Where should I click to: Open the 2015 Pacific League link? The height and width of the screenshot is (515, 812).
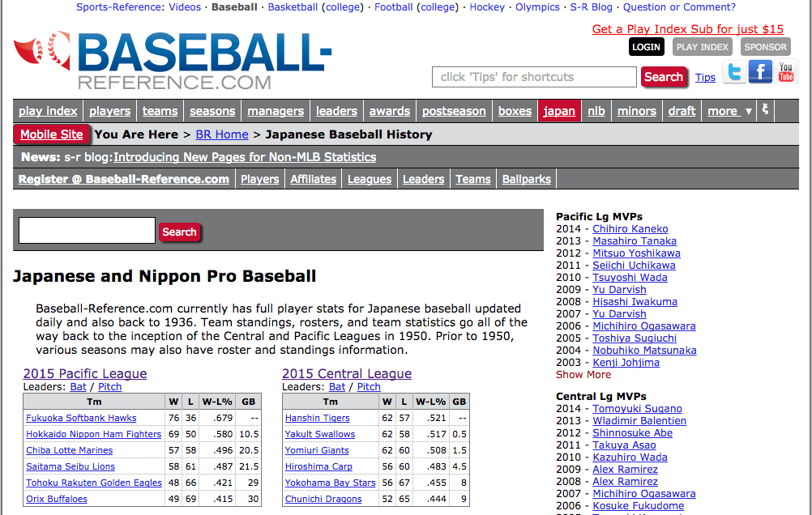click(x=85, y=373)
